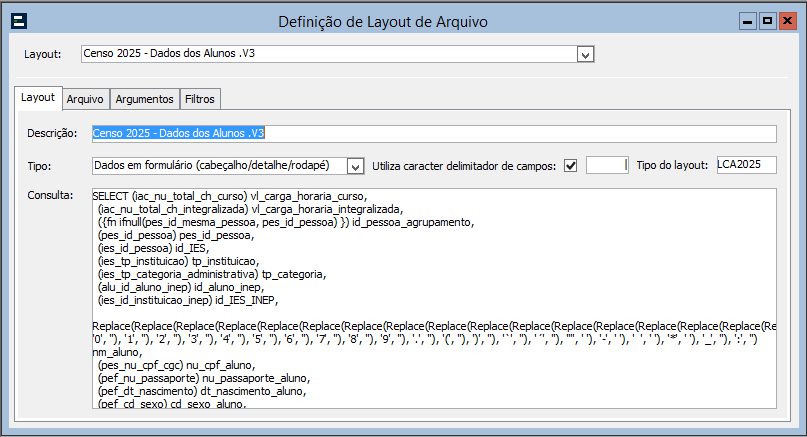The width and height of the screenshot is (807, 437).
Task: Click the line ending with 'tp_categoria'
Action: pyautogui.click(x=212, y=274)
